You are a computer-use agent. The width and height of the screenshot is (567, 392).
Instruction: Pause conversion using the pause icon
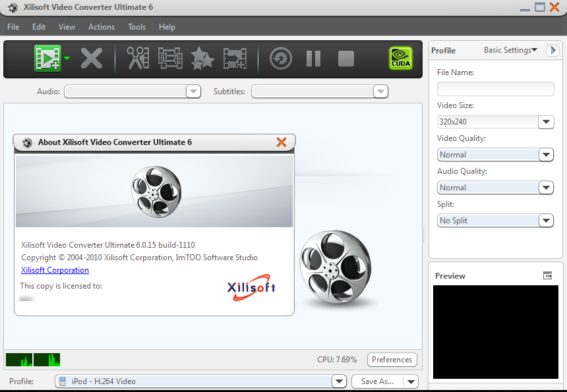[x=314, y=59]
